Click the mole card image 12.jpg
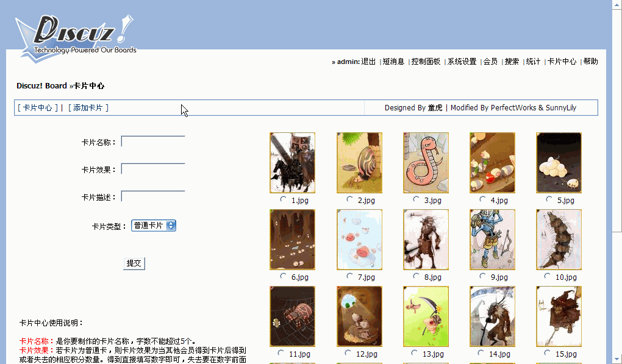 (x=359, y=317)
